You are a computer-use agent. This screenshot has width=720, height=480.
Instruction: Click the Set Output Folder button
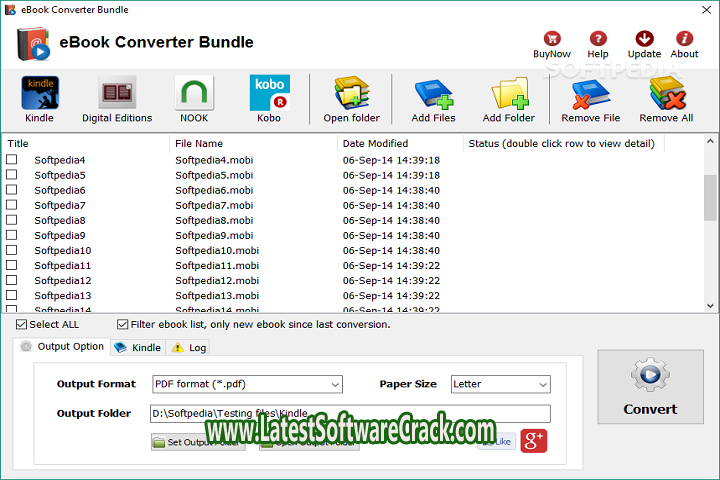pyautogui.click(x=198, y=442)
